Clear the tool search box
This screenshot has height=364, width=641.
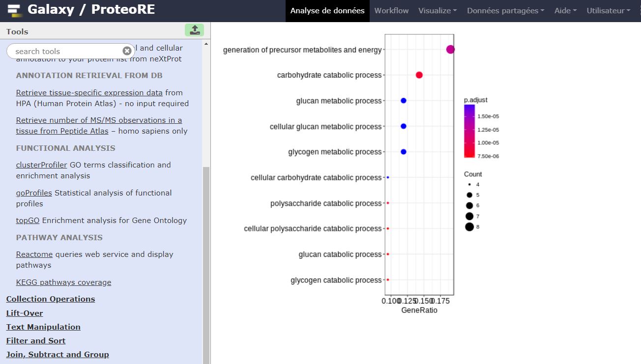click(x=127, y=51)
